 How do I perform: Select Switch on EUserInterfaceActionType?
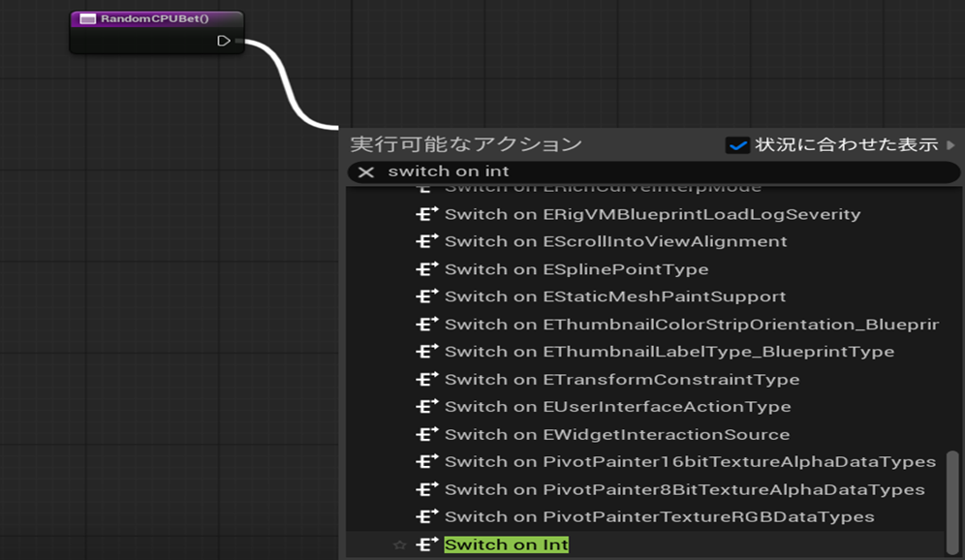tap(617, 407)
